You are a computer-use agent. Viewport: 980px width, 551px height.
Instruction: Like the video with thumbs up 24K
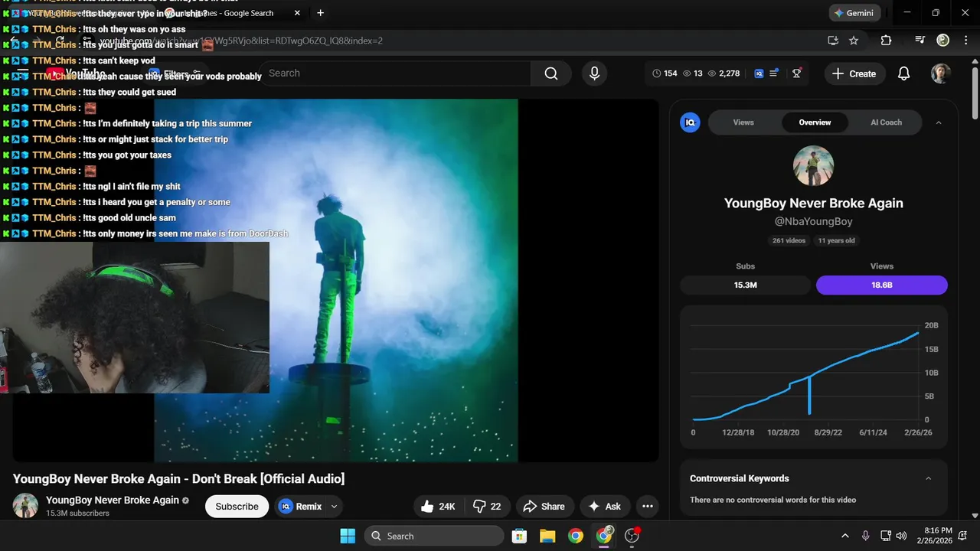click(x=438, y=507)
